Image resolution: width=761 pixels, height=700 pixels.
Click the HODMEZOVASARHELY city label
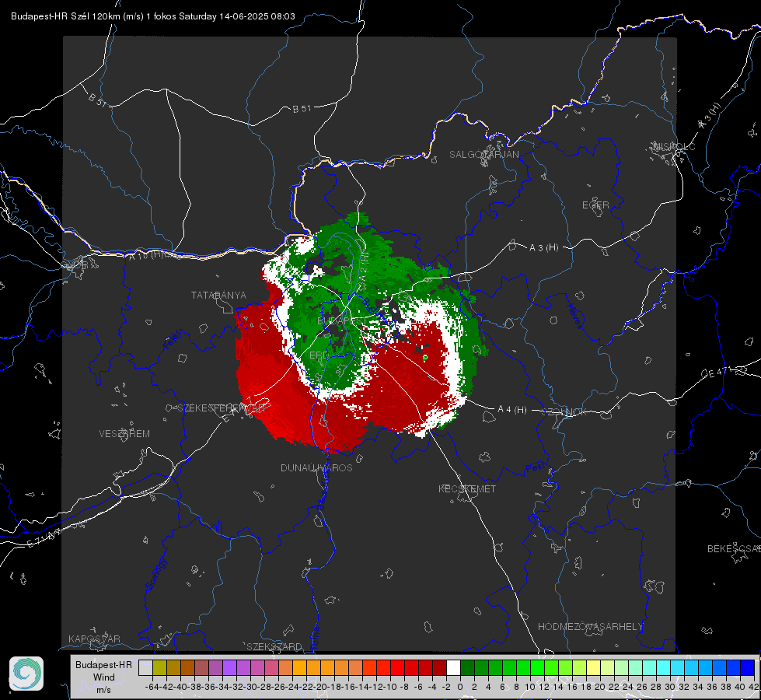coord(590,627)
